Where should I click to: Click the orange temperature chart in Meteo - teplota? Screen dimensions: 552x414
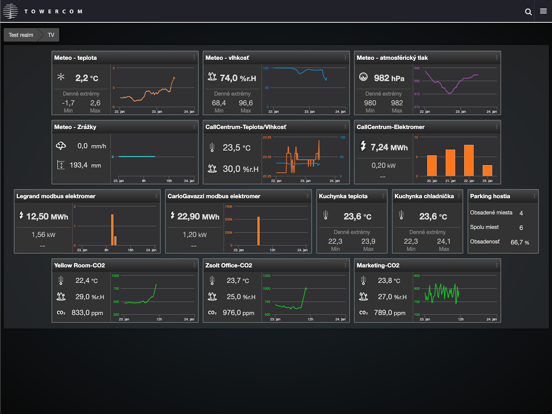153,89
